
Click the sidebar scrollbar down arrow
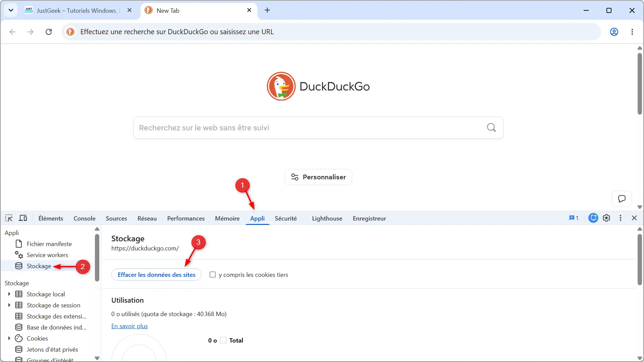coord(97,358)
